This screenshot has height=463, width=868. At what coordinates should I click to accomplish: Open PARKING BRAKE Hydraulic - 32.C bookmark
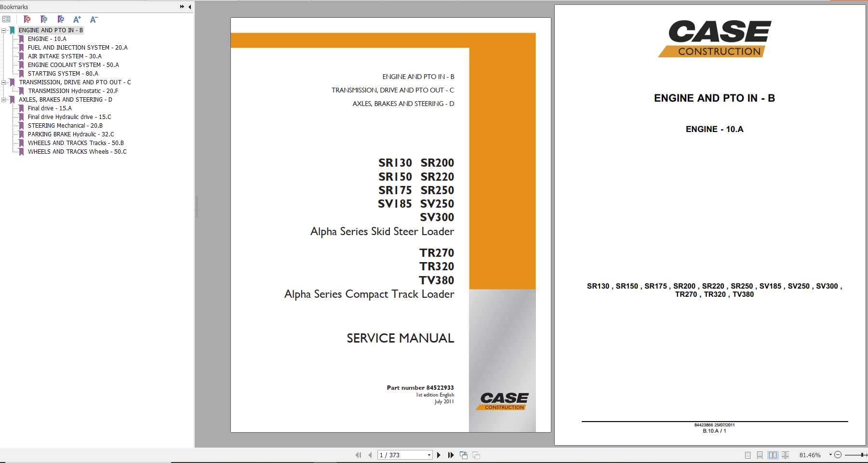[71, 134]
